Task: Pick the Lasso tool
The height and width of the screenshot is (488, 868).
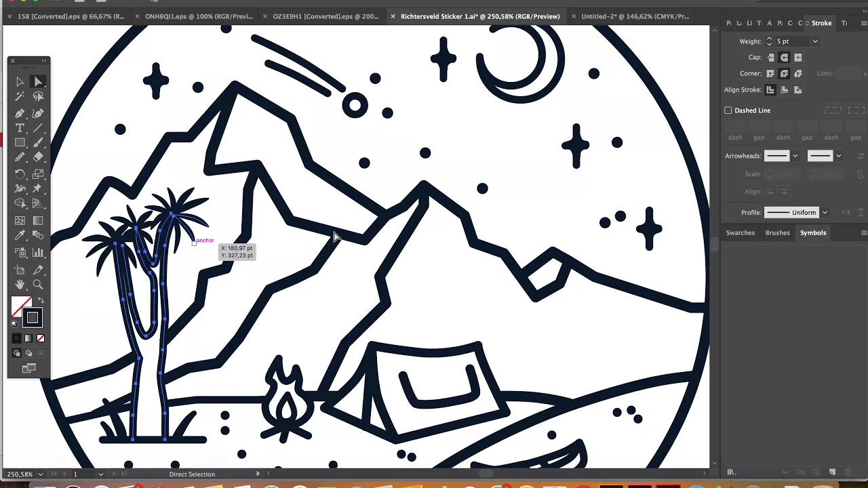Action: (38, 98)
